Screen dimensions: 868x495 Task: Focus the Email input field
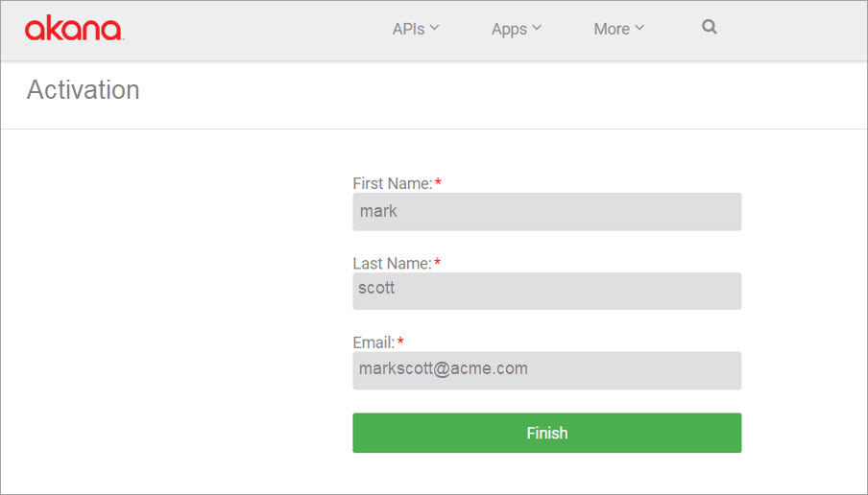coord(547,370)
